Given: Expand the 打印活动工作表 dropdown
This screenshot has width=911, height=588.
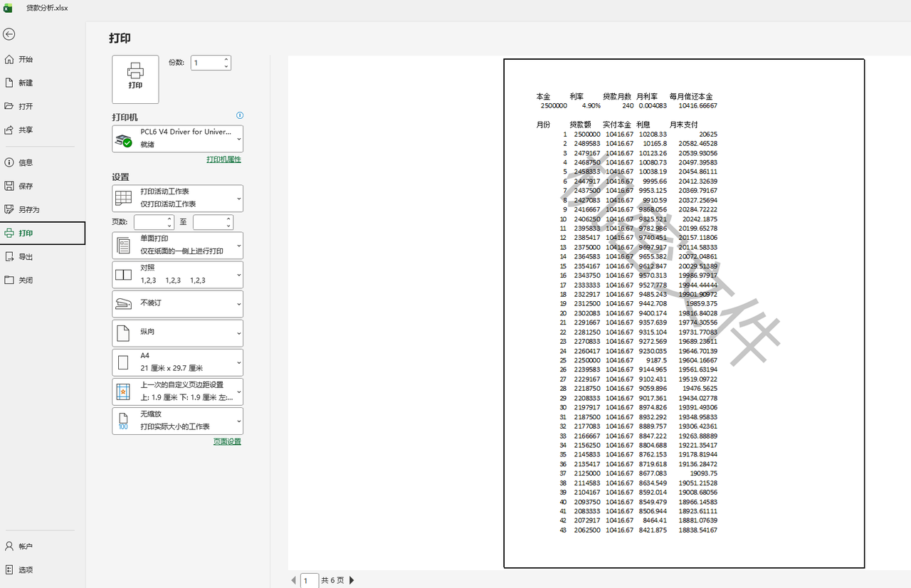Looking at the screenshot, I should [177, 198].
